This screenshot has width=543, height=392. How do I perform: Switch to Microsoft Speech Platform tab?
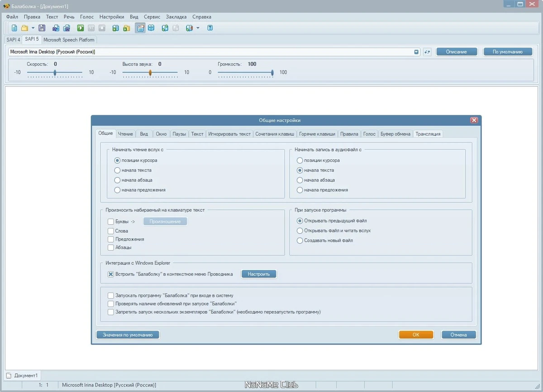69,40
